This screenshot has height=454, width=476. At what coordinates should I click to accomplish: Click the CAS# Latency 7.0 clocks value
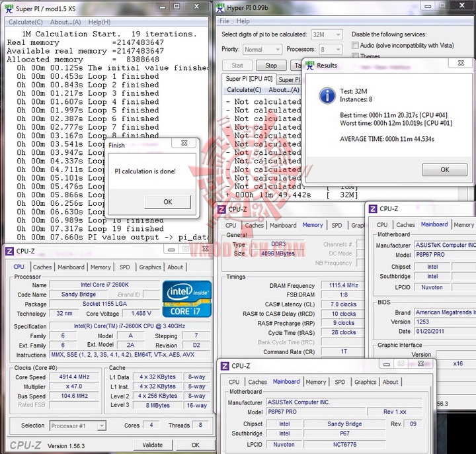343,304
